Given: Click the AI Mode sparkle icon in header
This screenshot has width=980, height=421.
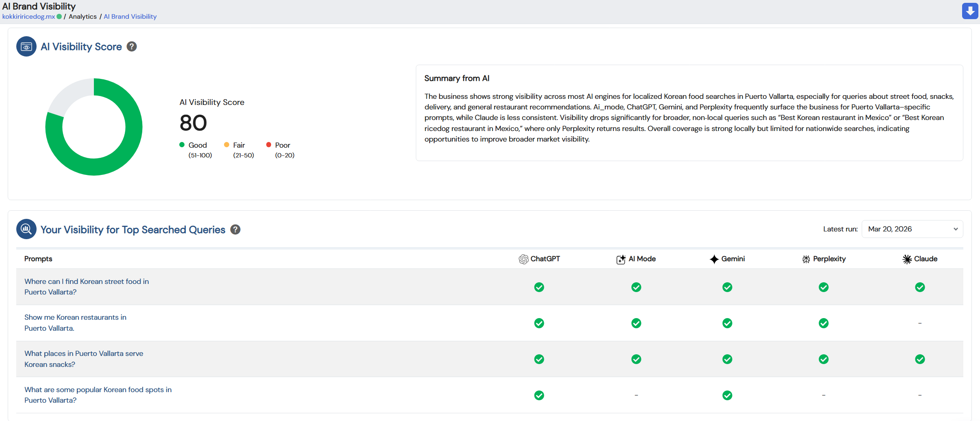Looking at the screenshot, I should coord(621,259).
